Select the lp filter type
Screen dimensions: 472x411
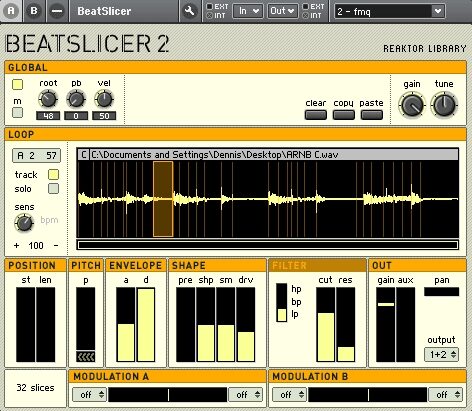click(x=282, y=315)
